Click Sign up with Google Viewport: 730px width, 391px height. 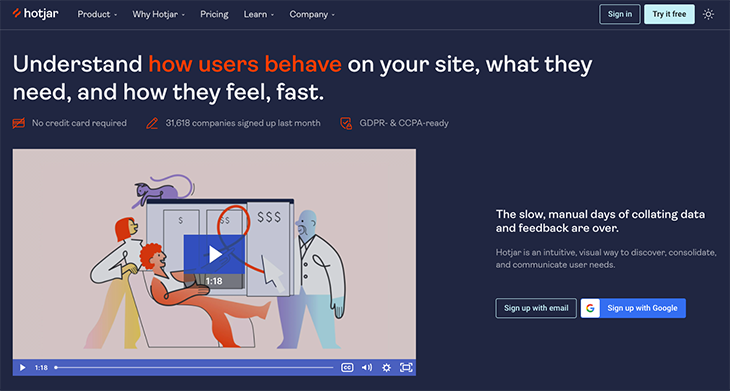pos(633,308)
